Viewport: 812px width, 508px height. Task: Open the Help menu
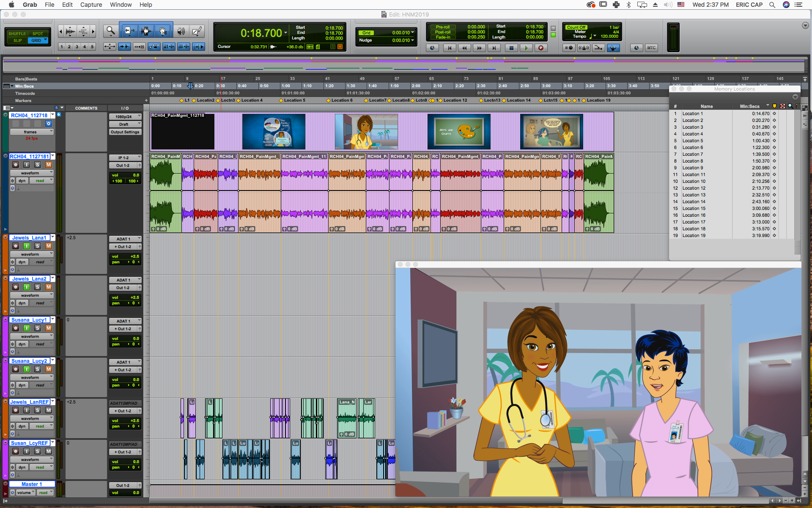tap(146, 5)
